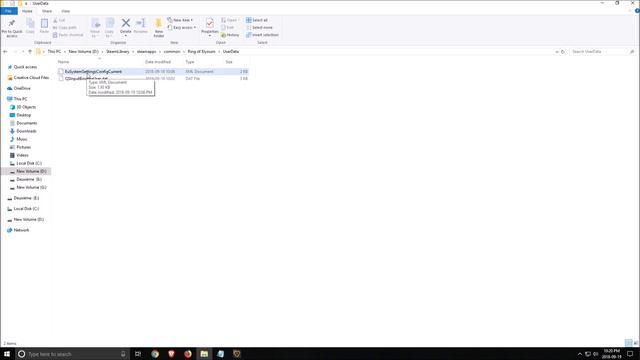The height and width of the screenshot is (360, 640).
Task: Click steamapps in the address bar
Action: click(146, 51)
